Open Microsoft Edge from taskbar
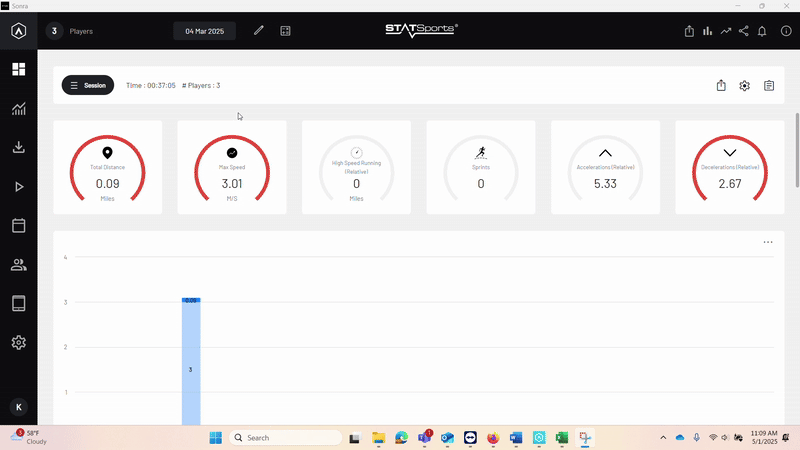 [x=402, y=438]
